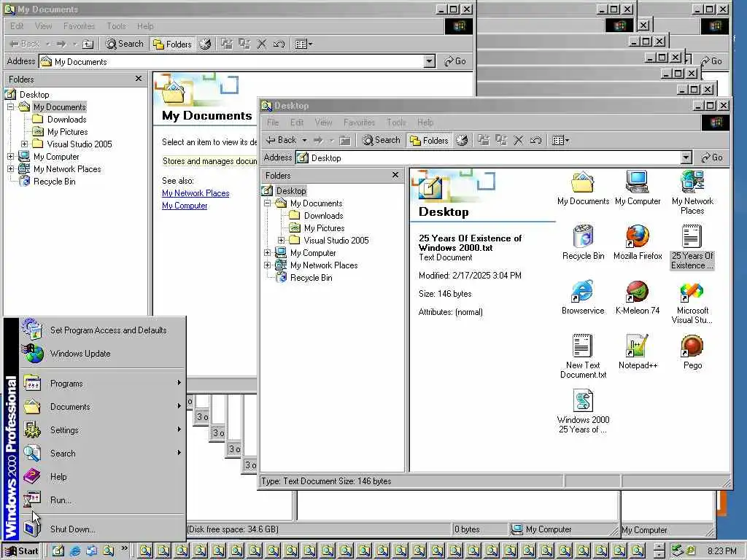Collapse My Documents node in Desktop folder tree
This screenshot has width=747, height=560.
point(267,203)
